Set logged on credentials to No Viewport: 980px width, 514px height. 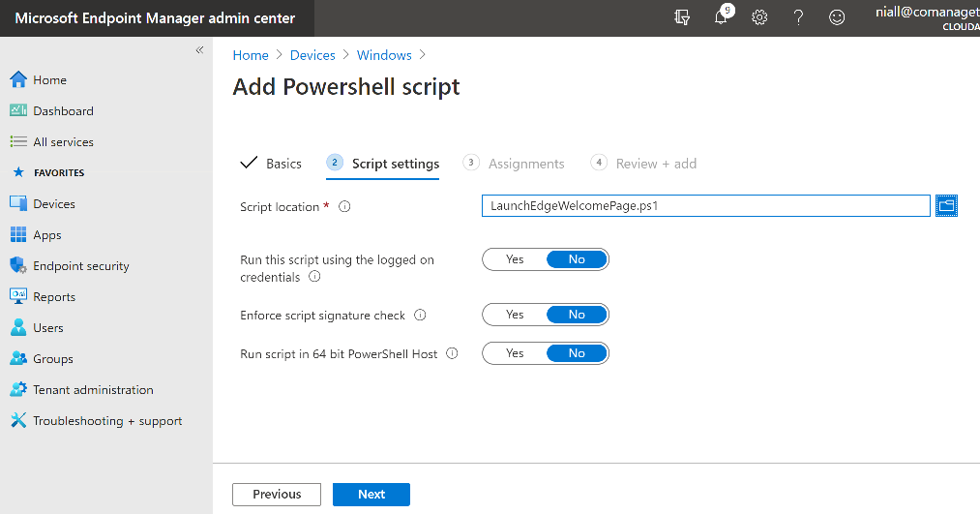[x=577, y=259]
